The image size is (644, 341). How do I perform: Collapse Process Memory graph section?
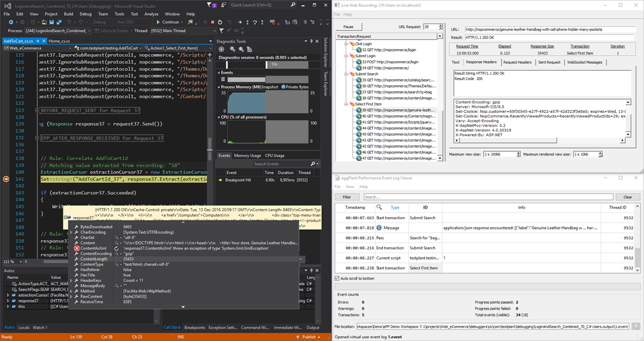pyautogui.click(x=218, y=87)
